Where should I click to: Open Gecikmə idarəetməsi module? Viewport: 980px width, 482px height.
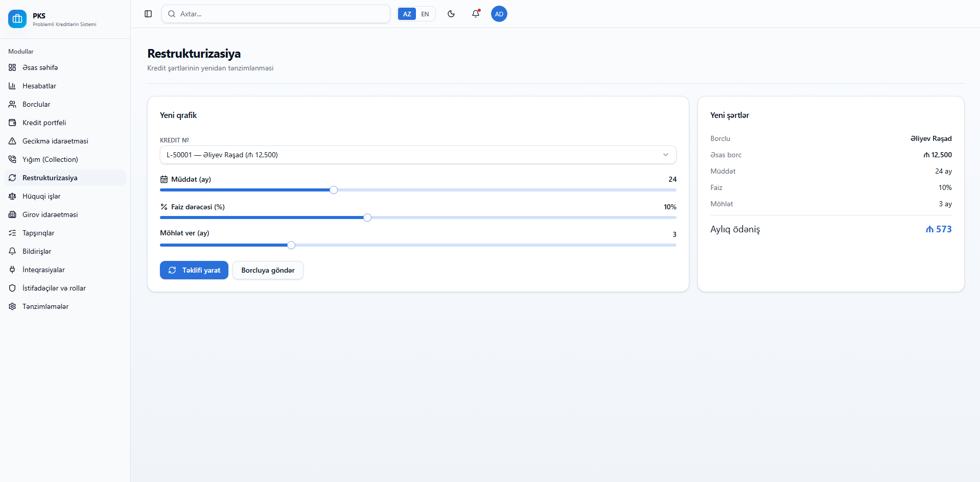pos(65,141)
